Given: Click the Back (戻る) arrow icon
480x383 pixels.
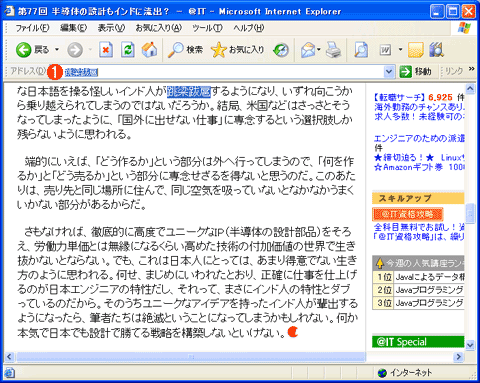Looking at the screenshot, I should (x=23, y=50).
